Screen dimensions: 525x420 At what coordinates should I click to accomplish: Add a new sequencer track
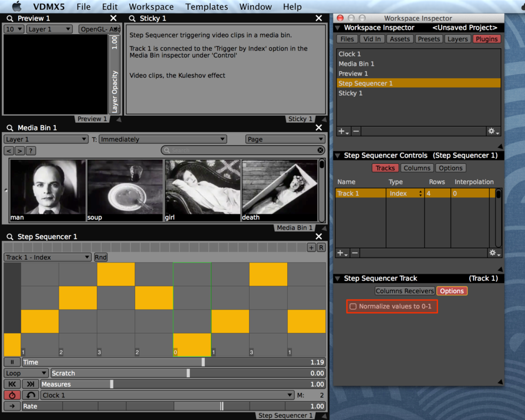[342, 253]
